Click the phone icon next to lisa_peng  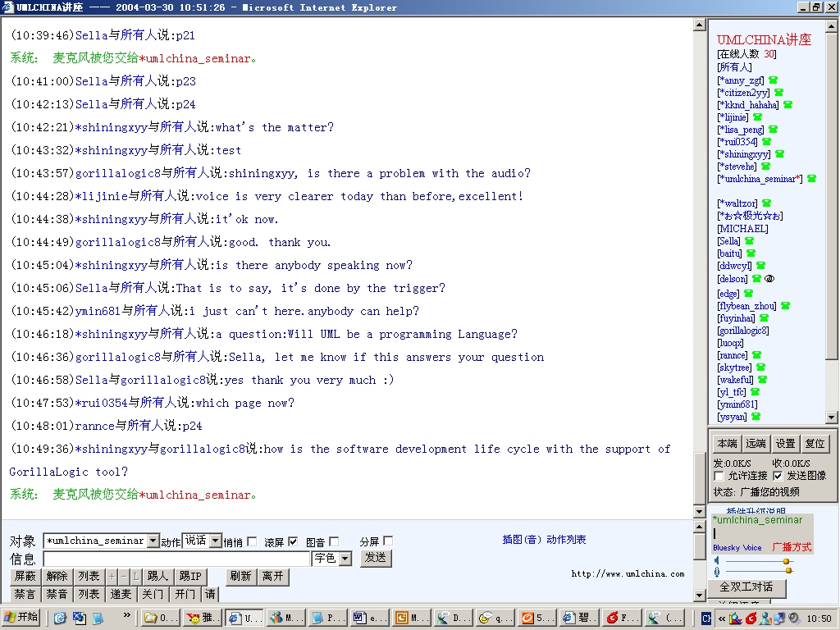[x=773, y=130]
